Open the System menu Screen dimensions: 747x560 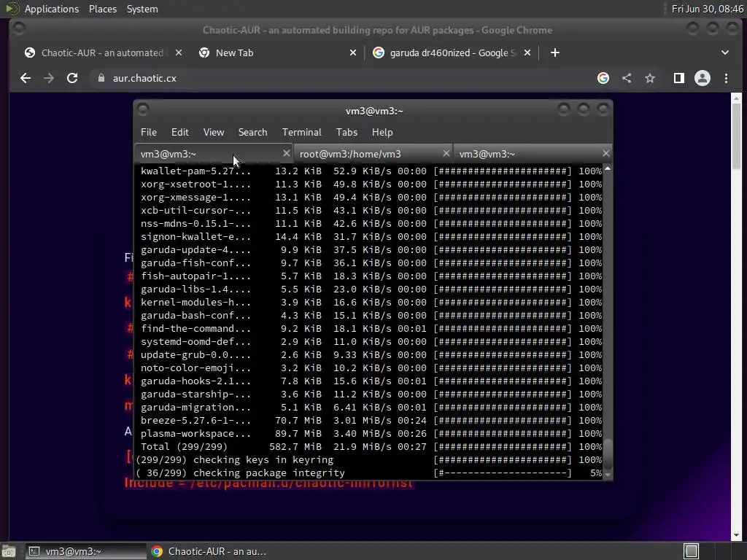point(142,9)
